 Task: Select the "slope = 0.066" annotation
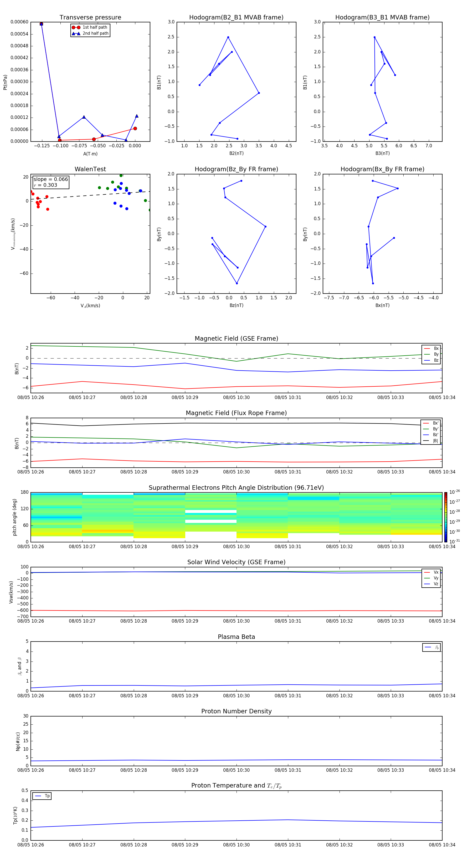pyautogui.click(x=50, y=179)
